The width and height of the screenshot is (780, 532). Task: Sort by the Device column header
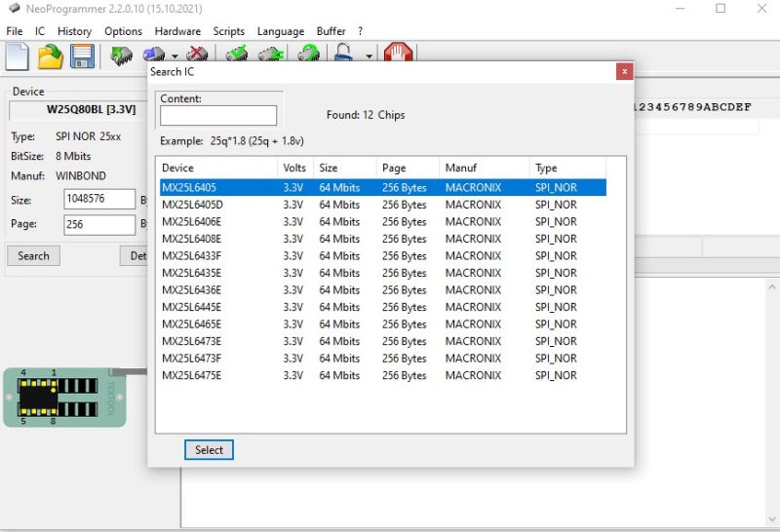pyautogui.click(x=216, y=168)
